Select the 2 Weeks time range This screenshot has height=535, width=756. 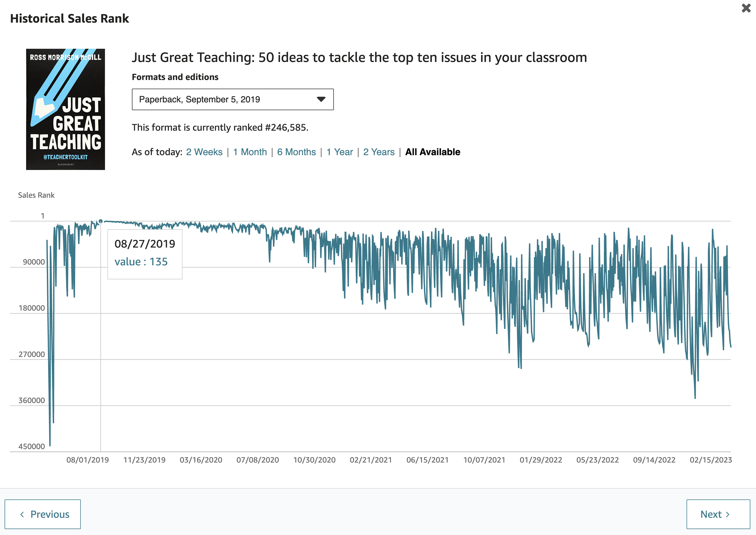click(x=204, y=152)
